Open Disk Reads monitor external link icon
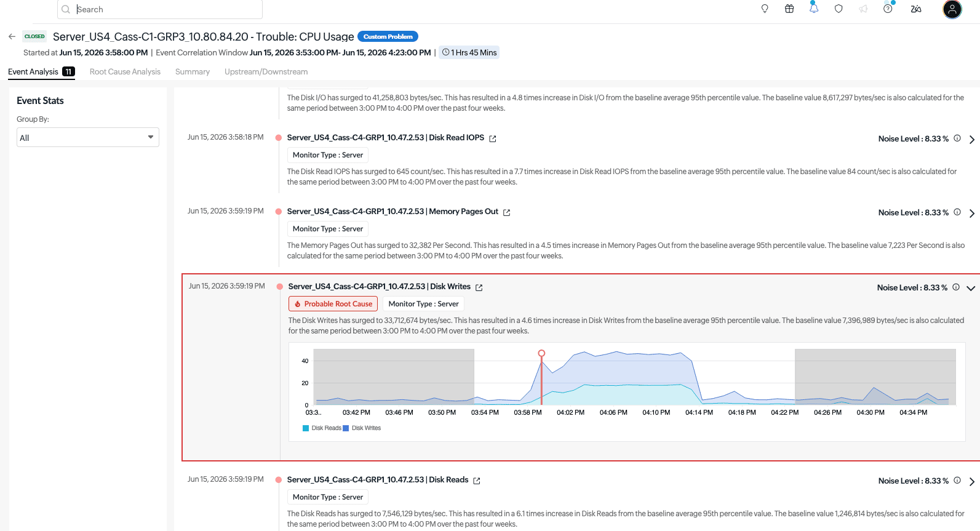980x531 pixels. point(477,481)
